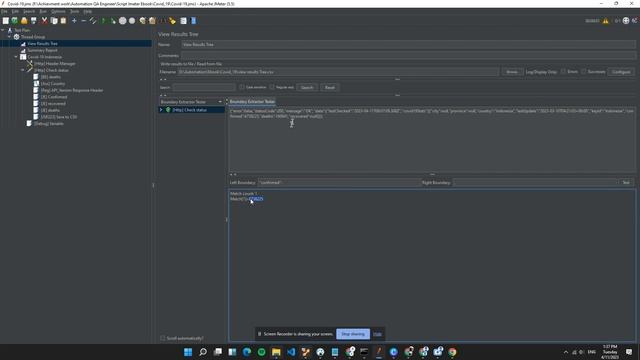The height and width of the screenshot is (360, 640).
Task: Click the Shutdown toolbar icon
Action: tap(132, 21)
